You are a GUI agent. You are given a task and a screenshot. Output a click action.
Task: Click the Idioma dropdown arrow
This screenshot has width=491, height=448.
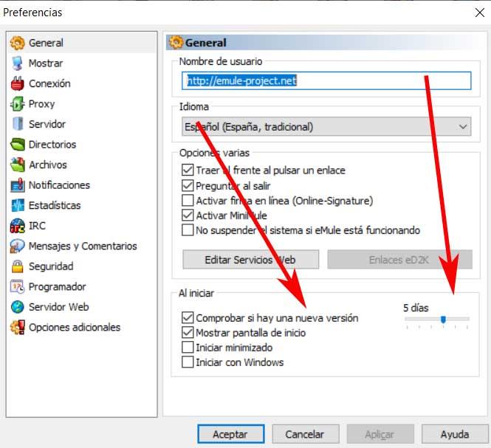click(463, 127)
